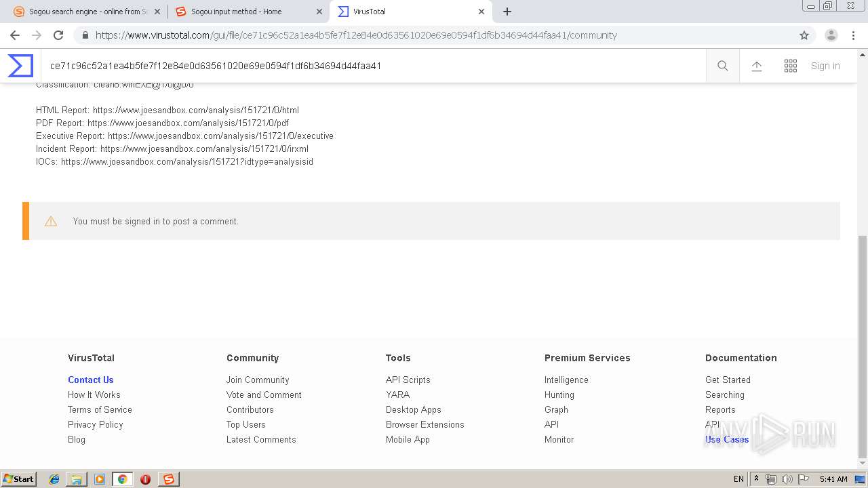Open the IOCs analysis link
This screenshot has width=868, height=488.
[187, 161]
